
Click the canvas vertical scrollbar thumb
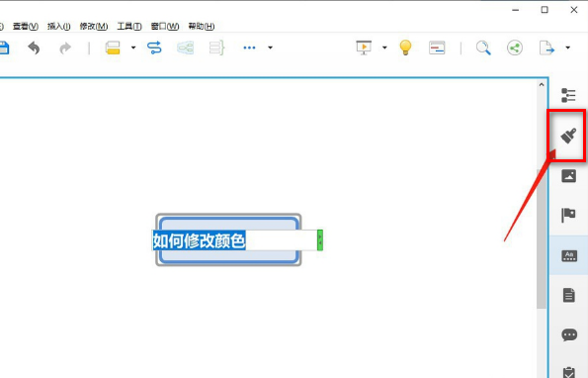[542, 239]
